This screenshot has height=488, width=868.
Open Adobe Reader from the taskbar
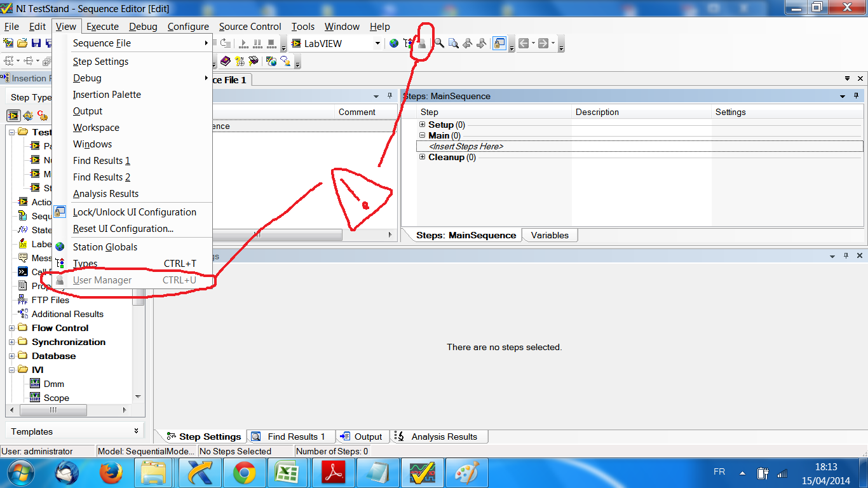(x=334, y=474)
